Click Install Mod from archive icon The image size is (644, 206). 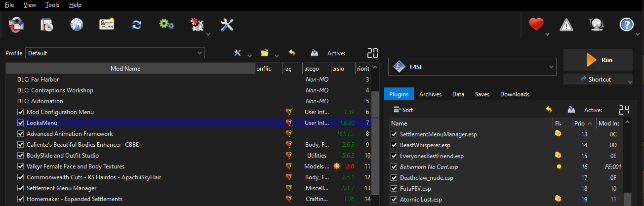pyautogui.click(x=46, y=24)
